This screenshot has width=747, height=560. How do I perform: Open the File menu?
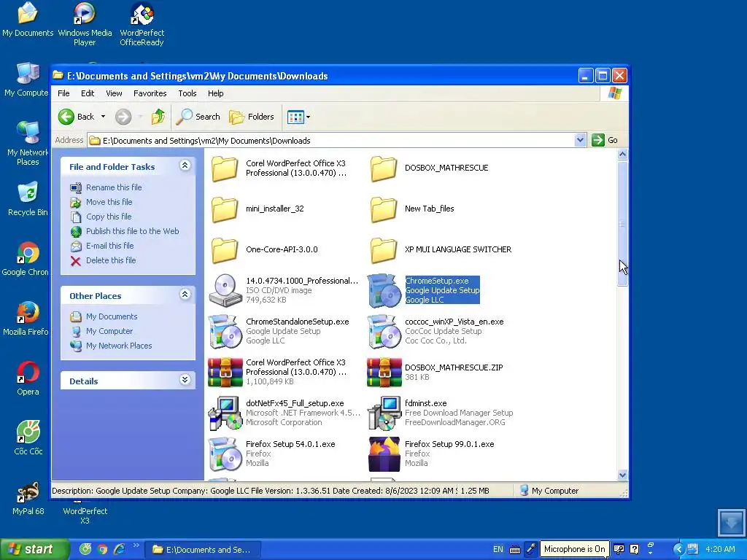(x=63, y=93)
